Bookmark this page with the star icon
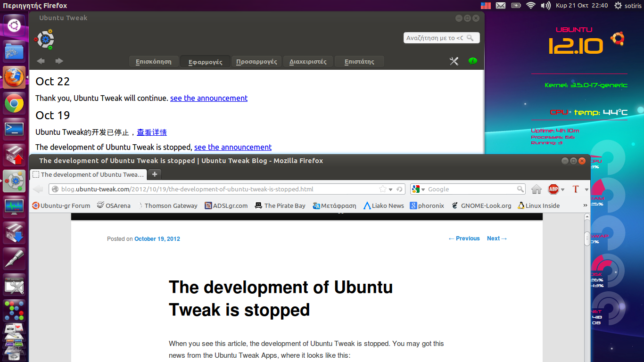The height and width of the screenshot is (362, 644). [x=383, y=189]
